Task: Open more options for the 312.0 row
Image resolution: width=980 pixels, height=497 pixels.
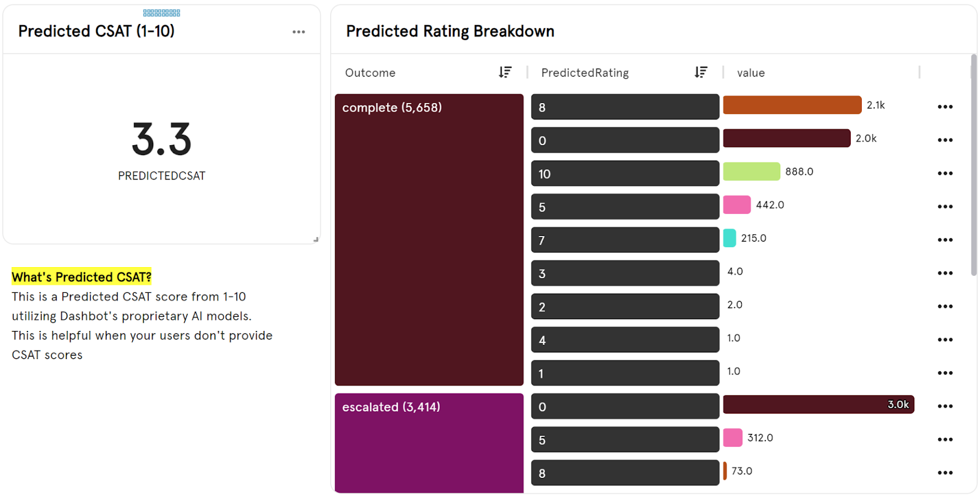Action: [945, 439]
